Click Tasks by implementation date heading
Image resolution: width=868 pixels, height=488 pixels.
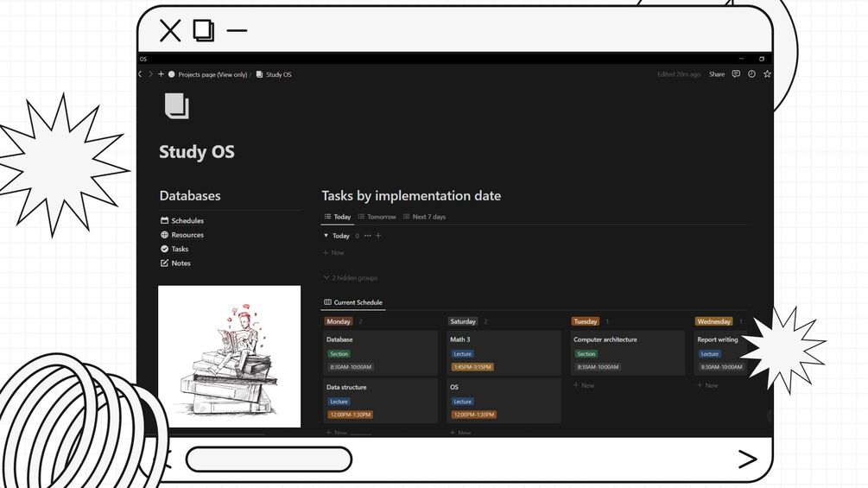click(411, 196)
